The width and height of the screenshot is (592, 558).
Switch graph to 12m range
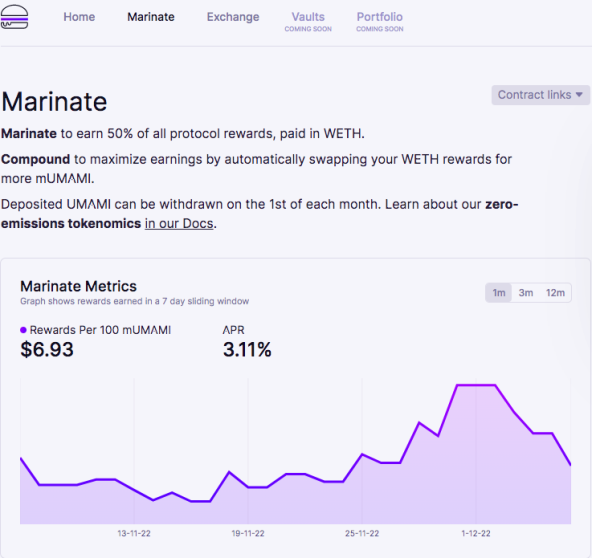(555, 293)
